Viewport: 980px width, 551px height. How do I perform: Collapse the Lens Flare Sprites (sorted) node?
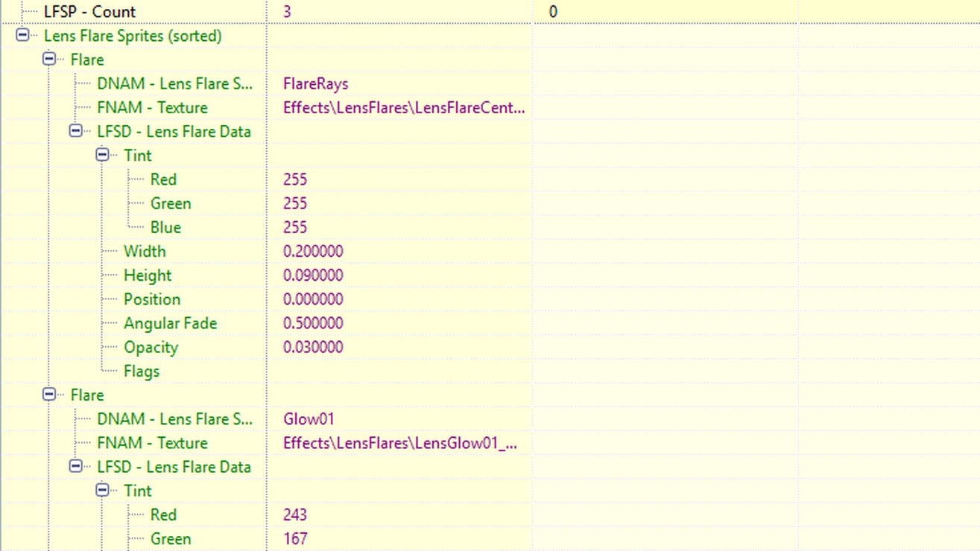(22, 35)
